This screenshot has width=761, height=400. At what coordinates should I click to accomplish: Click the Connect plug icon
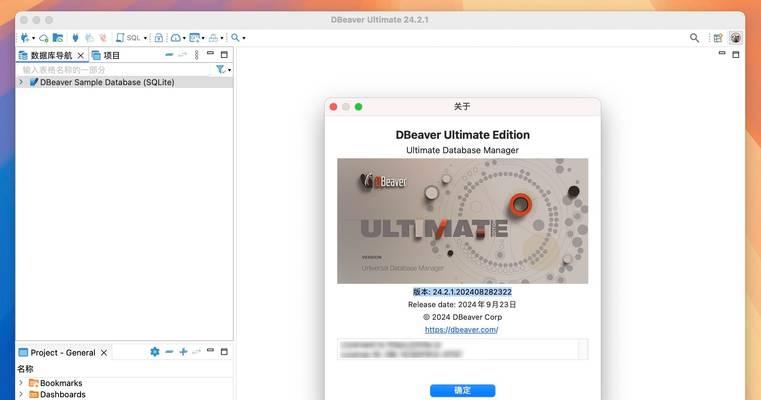coord(75,37)
